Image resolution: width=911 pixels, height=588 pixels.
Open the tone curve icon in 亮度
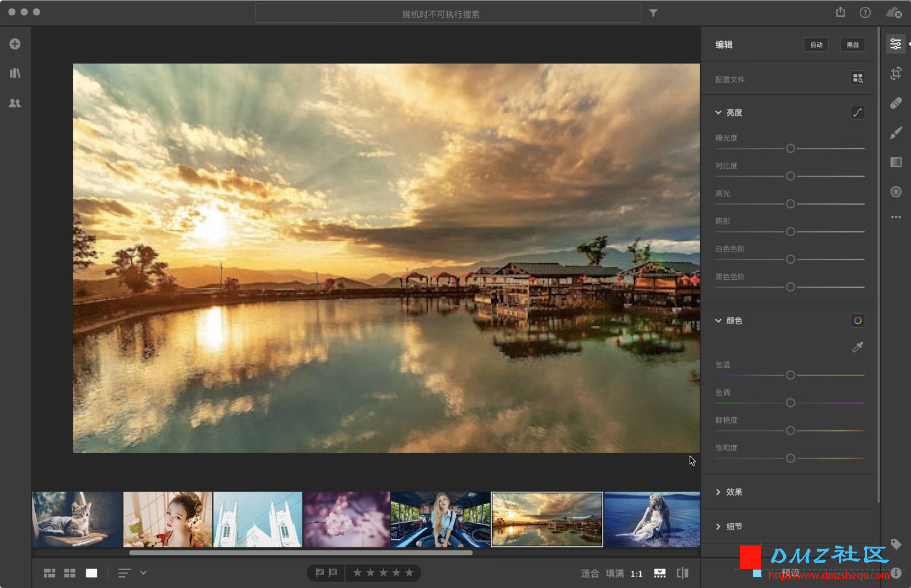[x=857, y=112]
